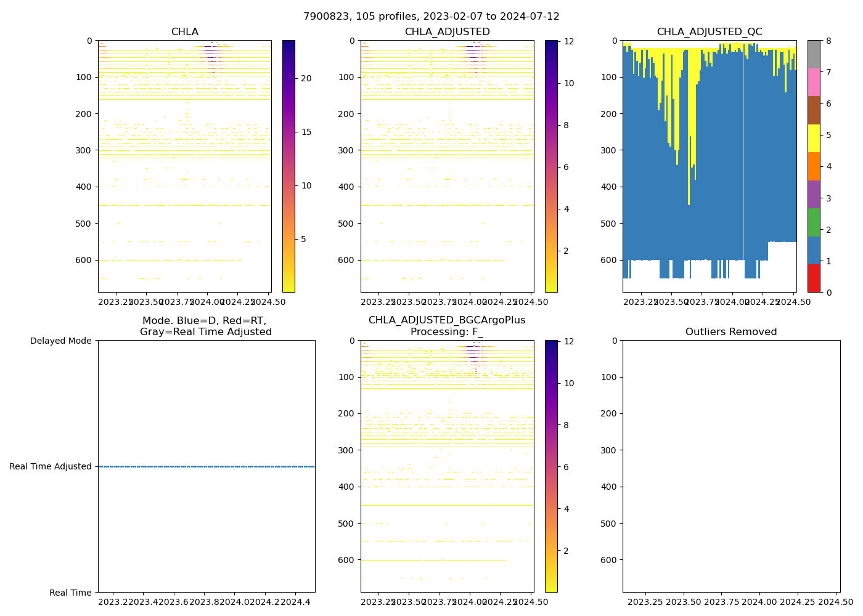Click the CHLA_ADJUSTED_QC plot title
Viewport: 863px width, 616px height.
pos(709,32)
